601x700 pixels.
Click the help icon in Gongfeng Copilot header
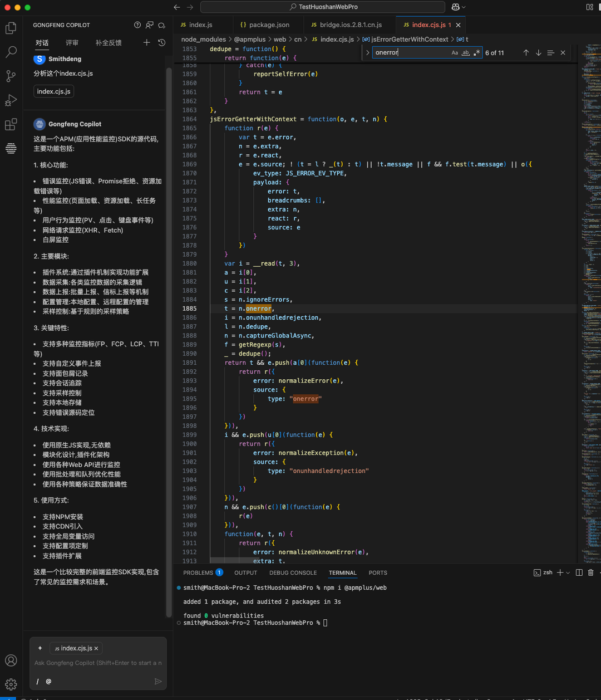(137, 25)
